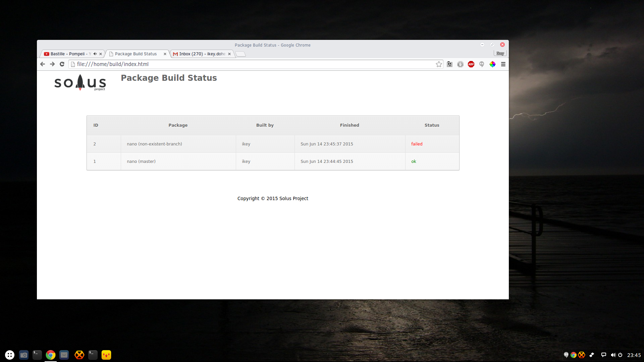Screen dimensions: 644x362
Task: Close the Bastille - Pompeii tab
Action: (100, 54)
